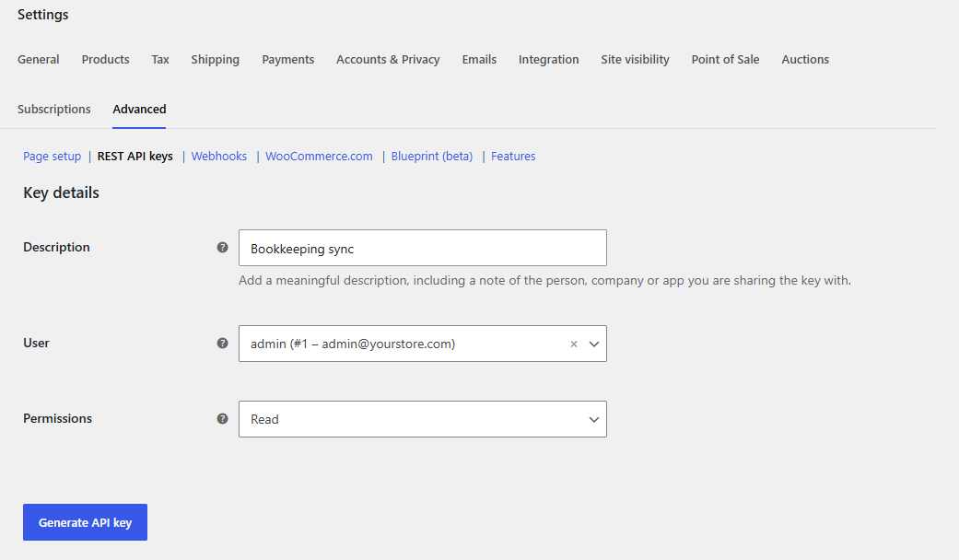This screenshot has height=560, width=959.
Task: Open the Point of Sale tab
Action: tap(725, 59)
